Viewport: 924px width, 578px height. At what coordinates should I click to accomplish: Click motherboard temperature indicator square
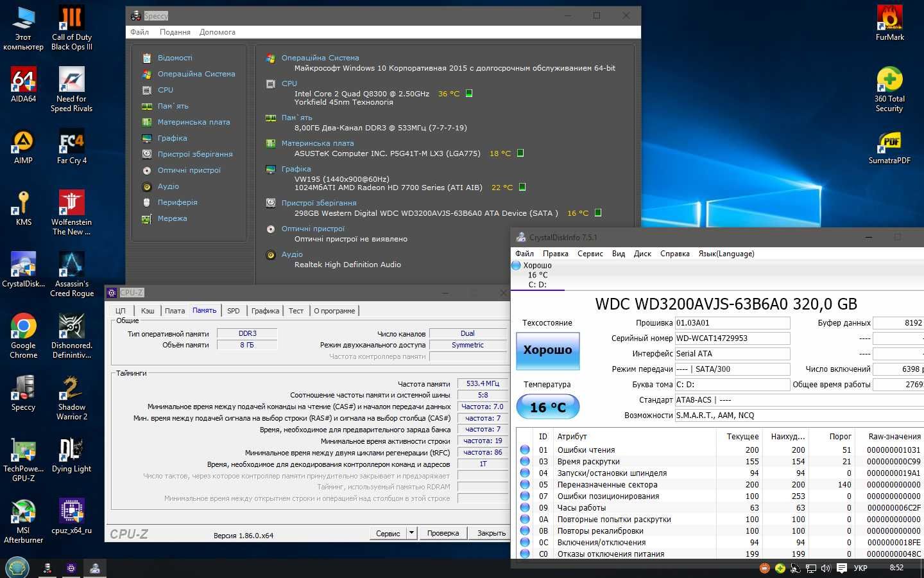coord(520,153)
